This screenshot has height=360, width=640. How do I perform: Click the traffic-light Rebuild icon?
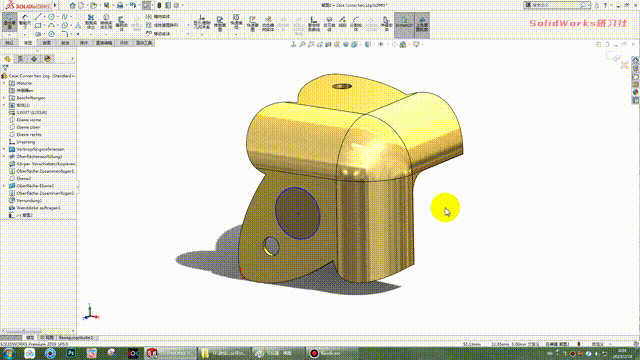tap(159, 5)
